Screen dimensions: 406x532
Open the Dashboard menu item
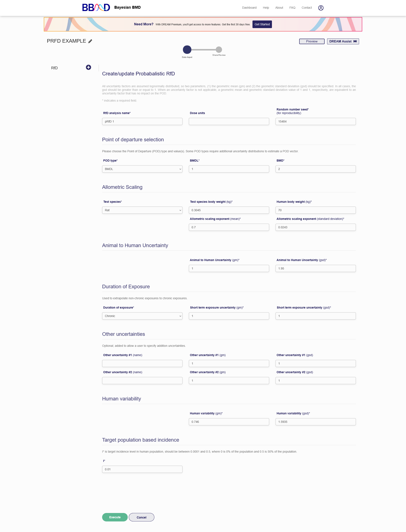coord(249,8)
